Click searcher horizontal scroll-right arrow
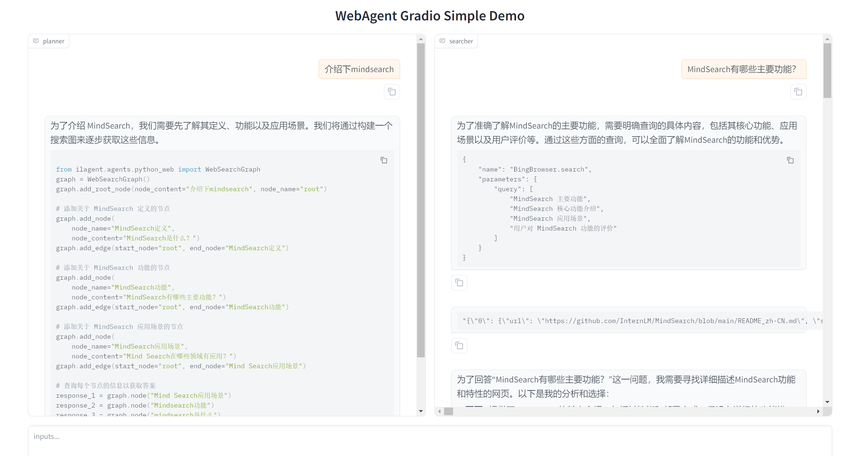Image resolution: width=868 pixels, height=456 pixels. tap(818, 411)
